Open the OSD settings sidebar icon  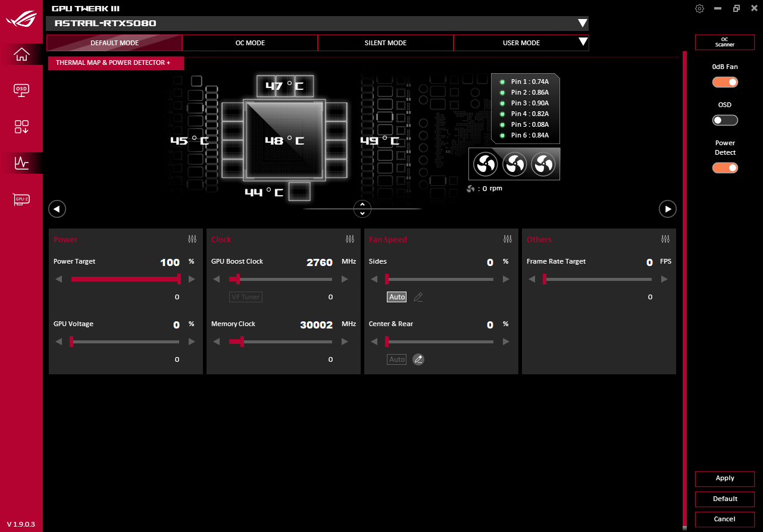click(21, 90)
